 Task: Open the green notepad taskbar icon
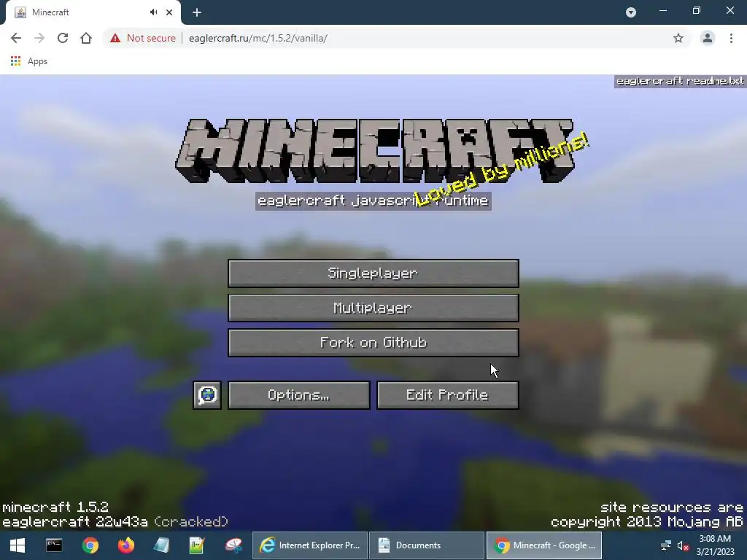[197, 545]
